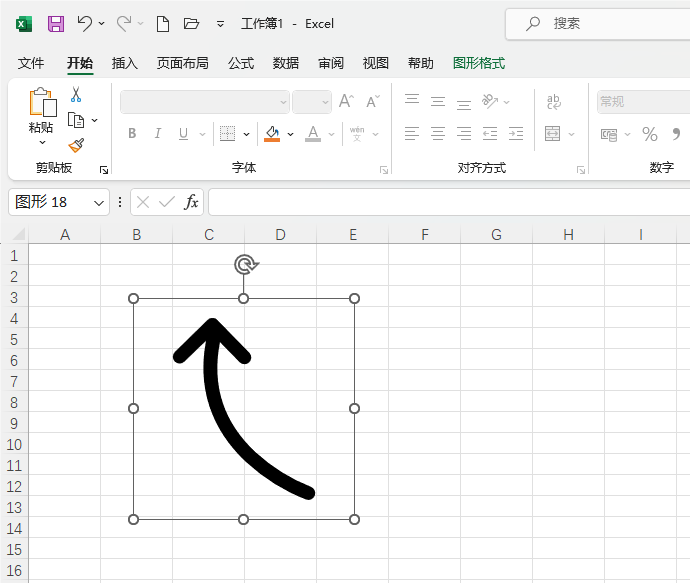Viewport: 690px width, 583px height.
Task: Click the Open folder icon
Action: point(191,23)
